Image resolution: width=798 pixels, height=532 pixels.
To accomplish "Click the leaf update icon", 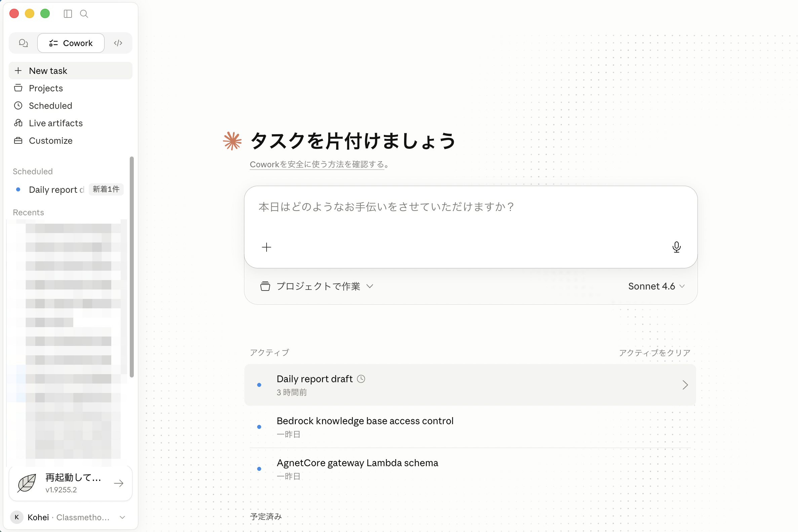I will click(x=27, y=483).
